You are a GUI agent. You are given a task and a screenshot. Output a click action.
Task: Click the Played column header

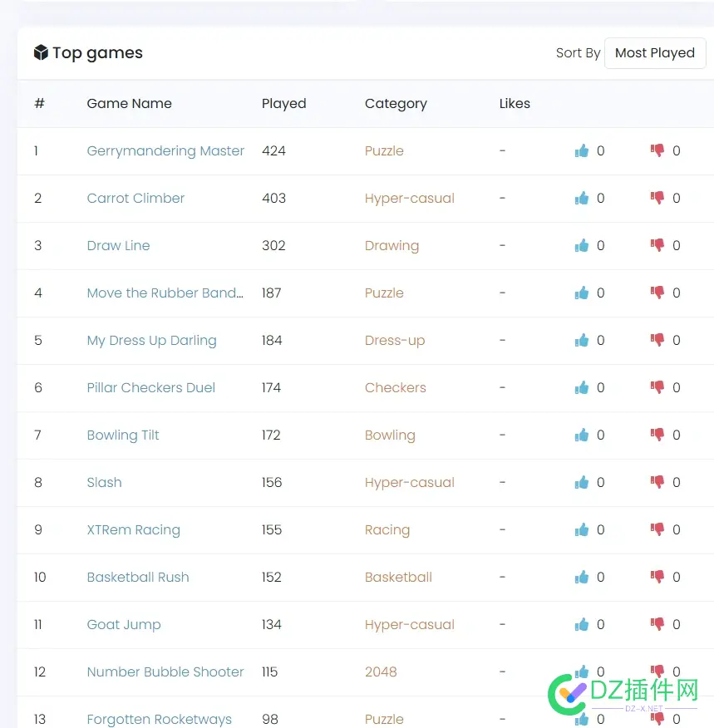tap(283, 104)
